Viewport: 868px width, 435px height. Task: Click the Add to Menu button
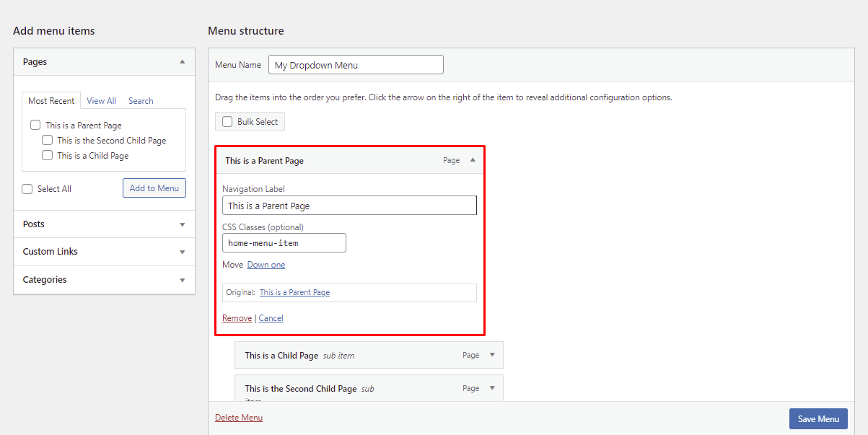(154, 188)
